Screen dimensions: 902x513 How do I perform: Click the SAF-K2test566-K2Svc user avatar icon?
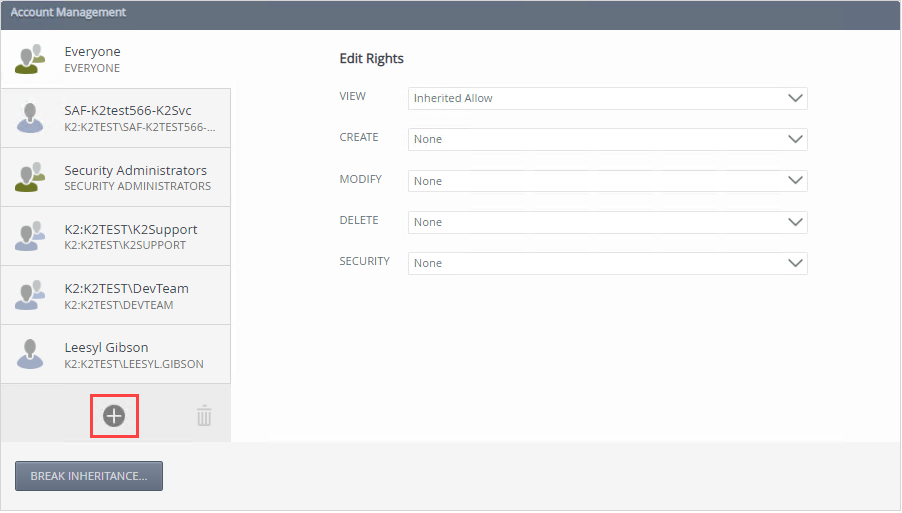tap(30, 118)
